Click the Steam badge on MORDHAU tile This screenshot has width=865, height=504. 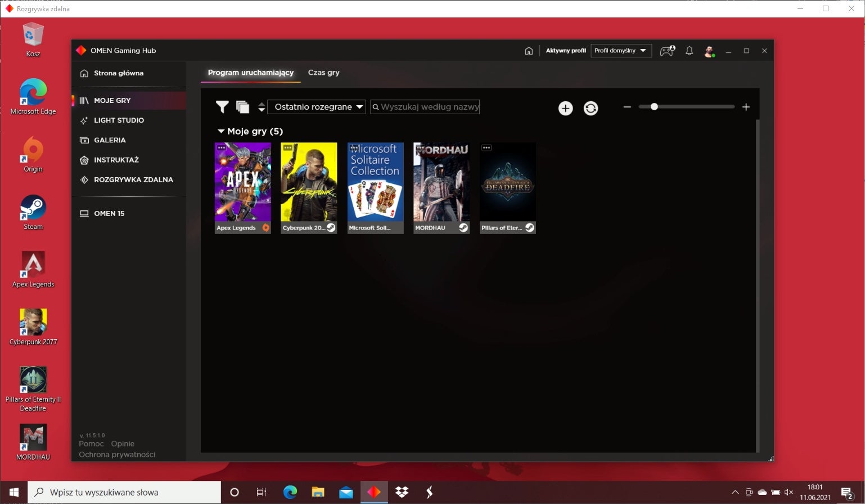[x=463, y=228]
